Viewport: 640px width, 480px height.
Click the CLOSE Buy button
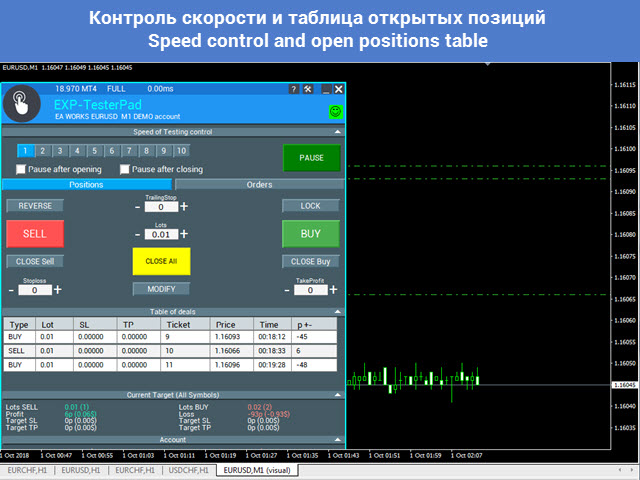click(311, 262)
